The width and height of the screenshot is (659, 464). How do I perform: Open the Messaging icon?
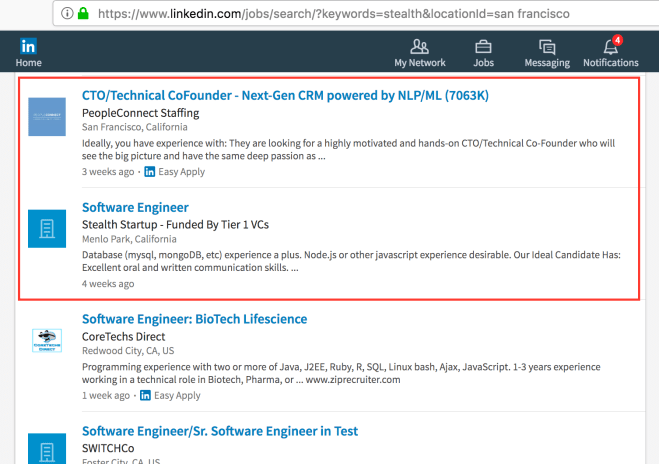pyautogui.click(x=546, y=47)
